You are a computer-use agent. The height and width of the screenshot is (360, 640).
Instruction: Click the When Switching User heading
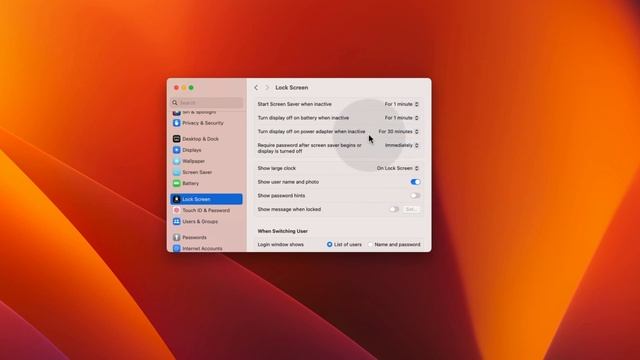(x=282, y=231)
